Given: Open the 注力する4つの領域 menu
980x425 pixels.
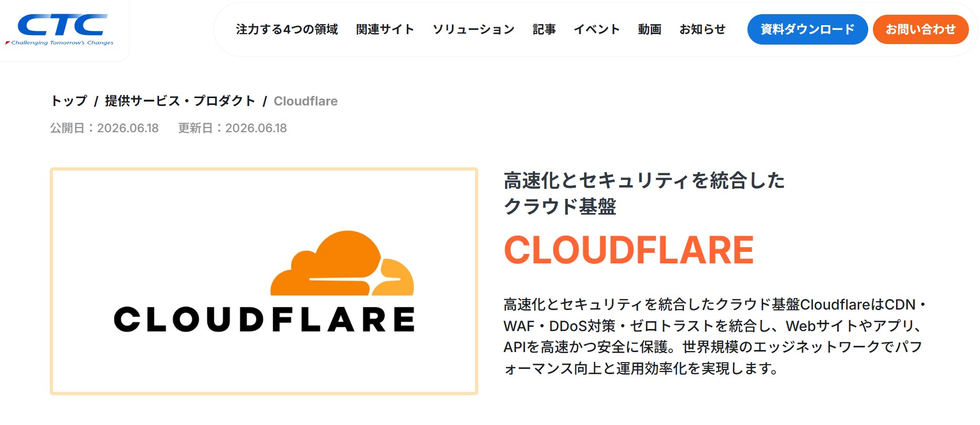Looking at the screenshot, I should tap(287, 29).
